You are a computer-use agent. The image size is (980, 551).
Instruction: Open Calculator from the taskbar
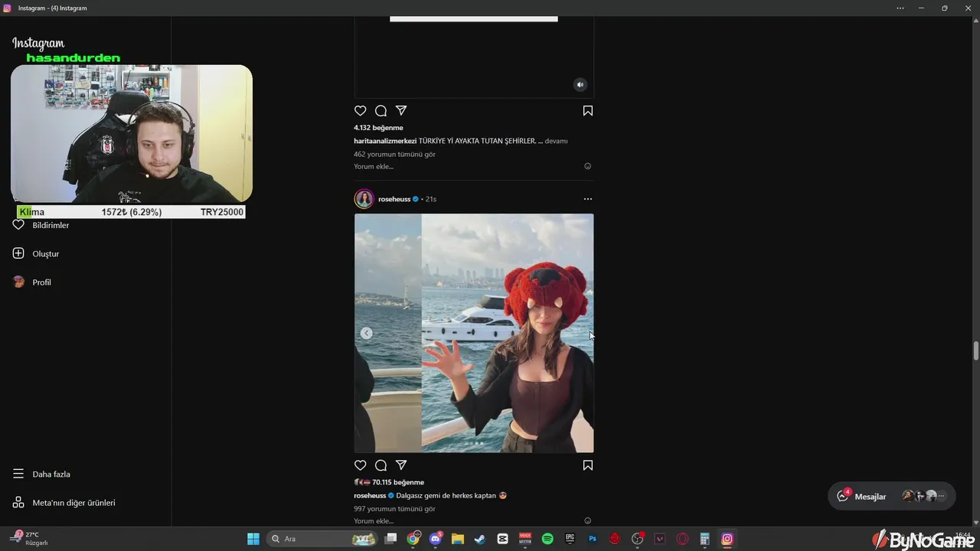click(x=704, y=539)
